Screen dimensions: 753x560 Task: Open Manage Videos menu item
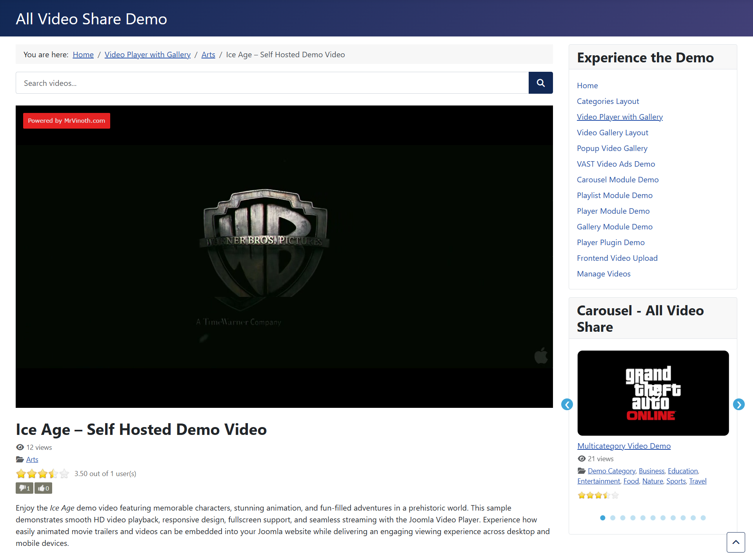[x=604, y=274]
